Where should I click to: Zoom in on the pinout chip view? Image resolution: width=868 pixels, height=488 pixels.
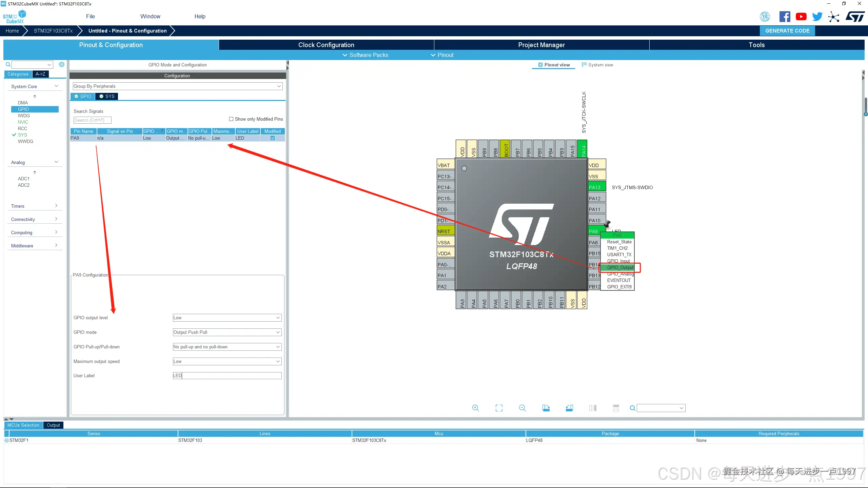[476, 408]
